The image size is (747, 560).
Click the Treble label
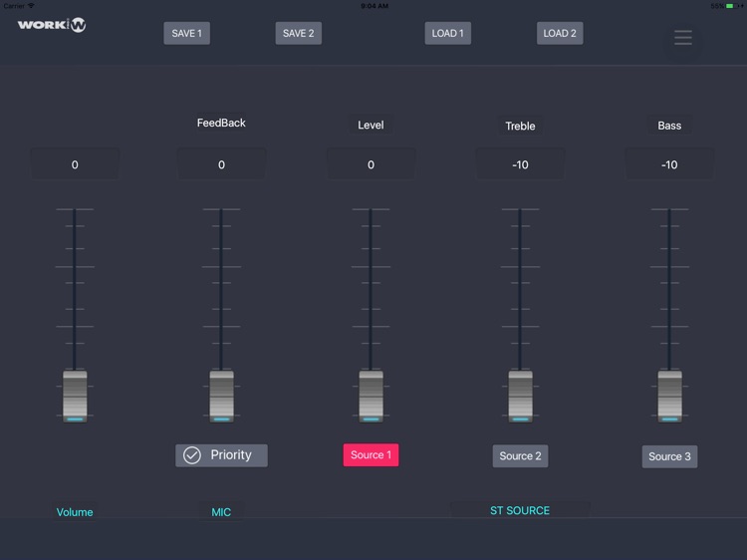click(520, 126)
